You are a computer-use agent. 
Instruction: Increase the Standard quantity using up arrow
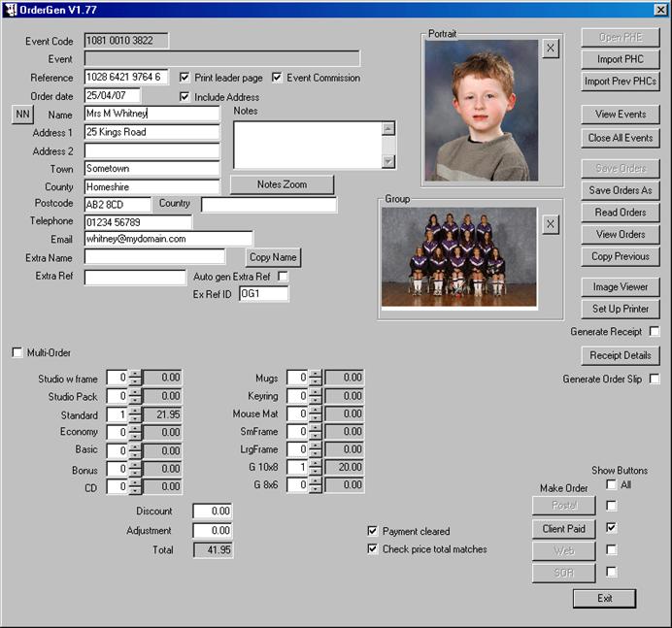135,410
